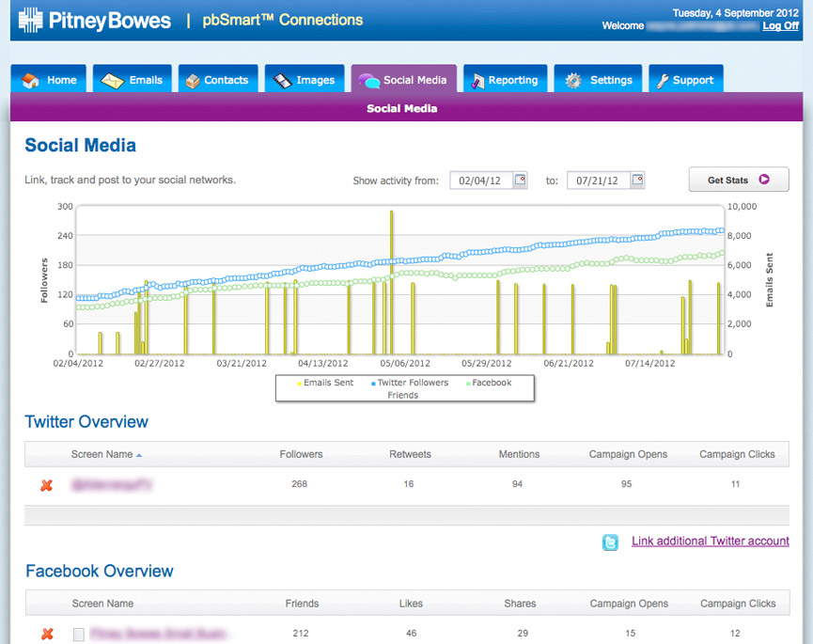Click the Contacts box icon
The width and height of the screenshot is (813, 644).
193,81
